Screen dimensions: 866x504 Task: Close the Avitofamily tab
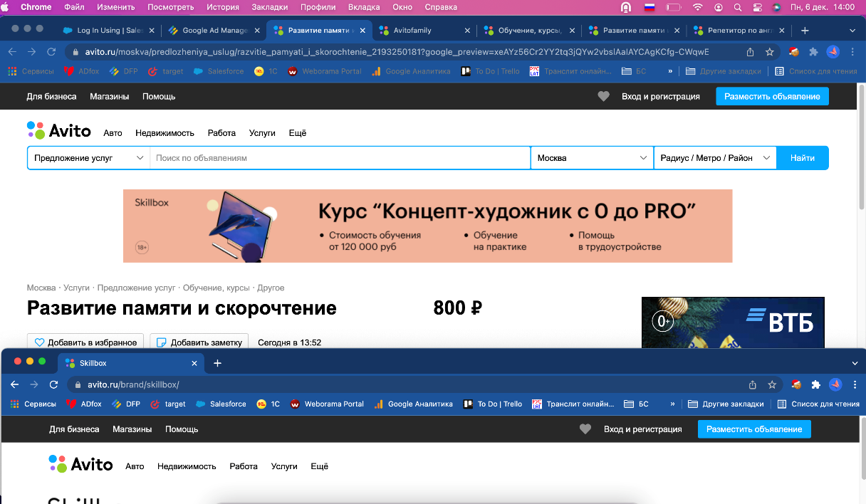tap(467, 31)
